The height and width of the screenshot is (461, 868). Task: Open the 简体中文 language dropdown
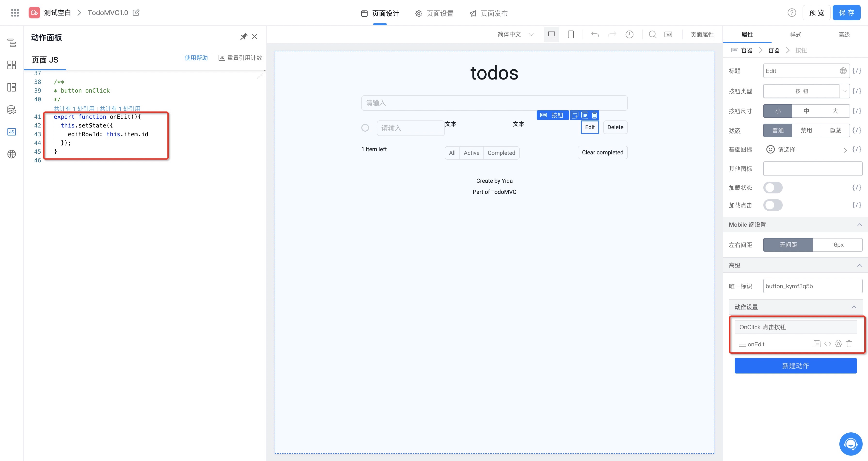pos(515,34)
